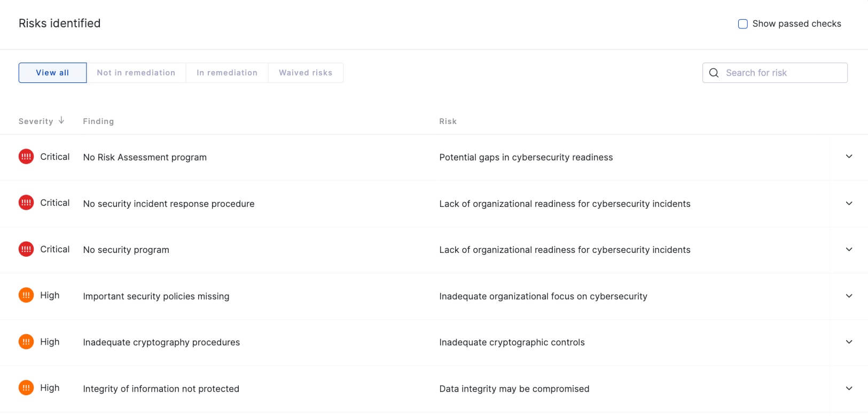868x416 pixels.
Task: Open the In remediation tab
Action: (227, 73)
